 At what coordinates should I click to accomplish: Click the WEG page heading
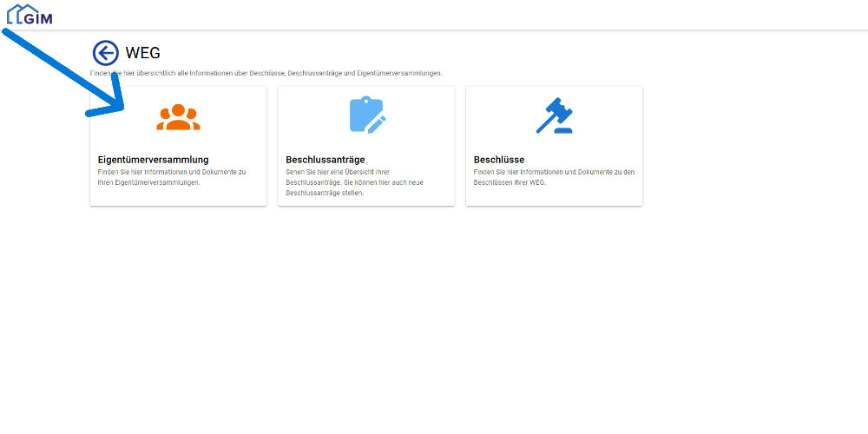[x=143, y=53]
